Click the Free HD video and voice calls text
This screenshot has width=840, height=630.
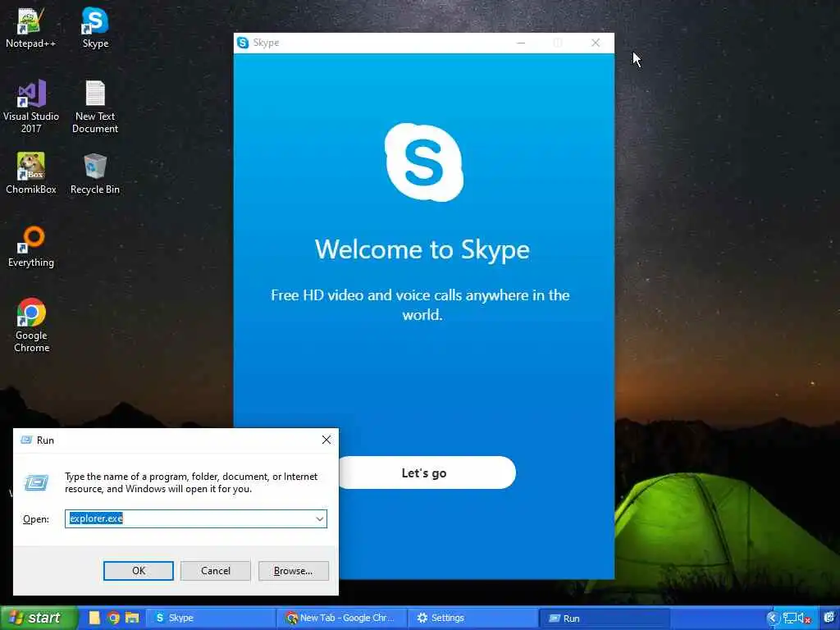[420, 304]
